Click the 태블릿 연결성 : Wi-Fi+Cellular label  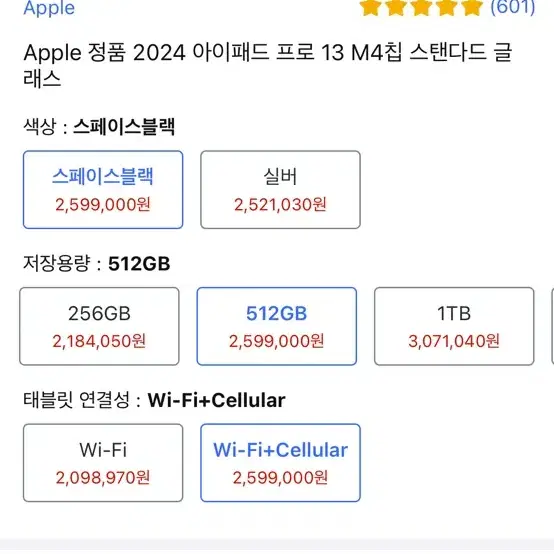pyautogui.click(x=154, y=400)
